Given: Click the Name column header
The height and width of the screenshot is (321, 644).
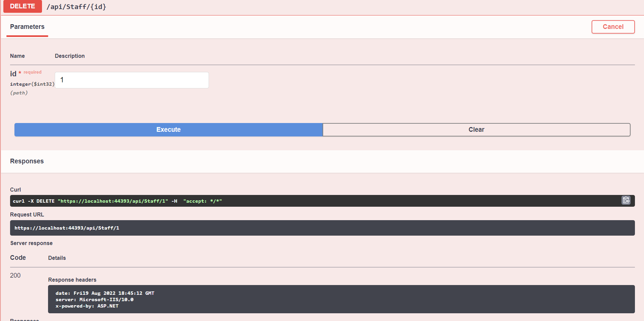Looking at the screenshot, I should pos(17,56).
